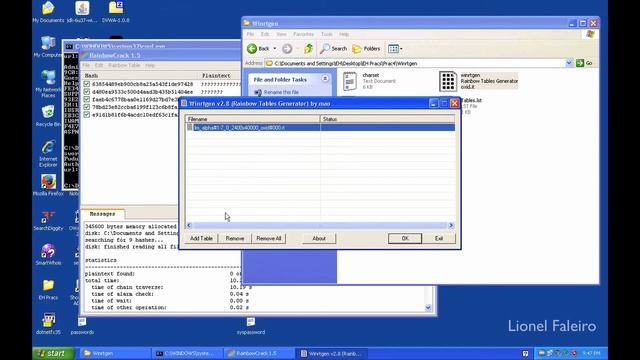Open the Views dropdown in explorer toolbar

coord(395,49)
